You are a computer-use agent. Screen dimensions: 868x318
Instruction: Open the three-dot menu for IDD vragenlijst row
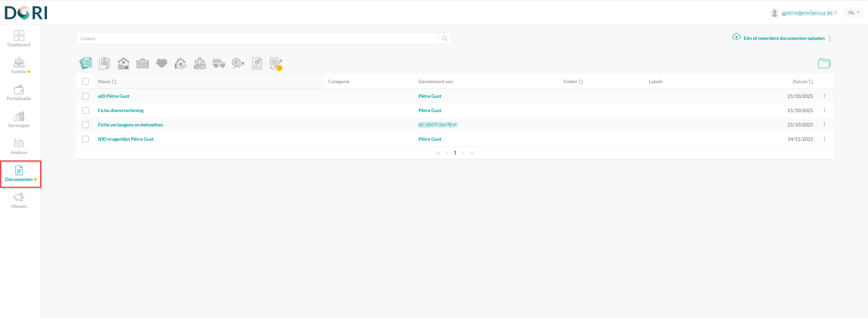824,139
